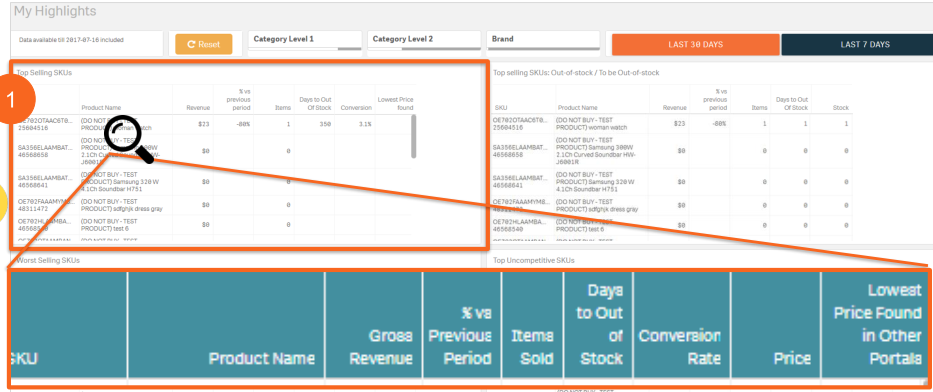Select the LAST 30 DAYS period
Screen dimensions: 933x392
[696, 45]
